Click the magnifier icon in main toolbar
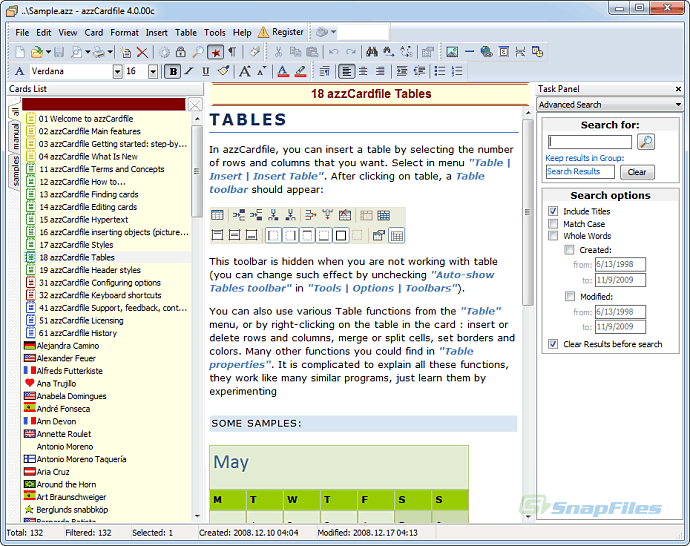690x546 pixels. coord(198,52)
